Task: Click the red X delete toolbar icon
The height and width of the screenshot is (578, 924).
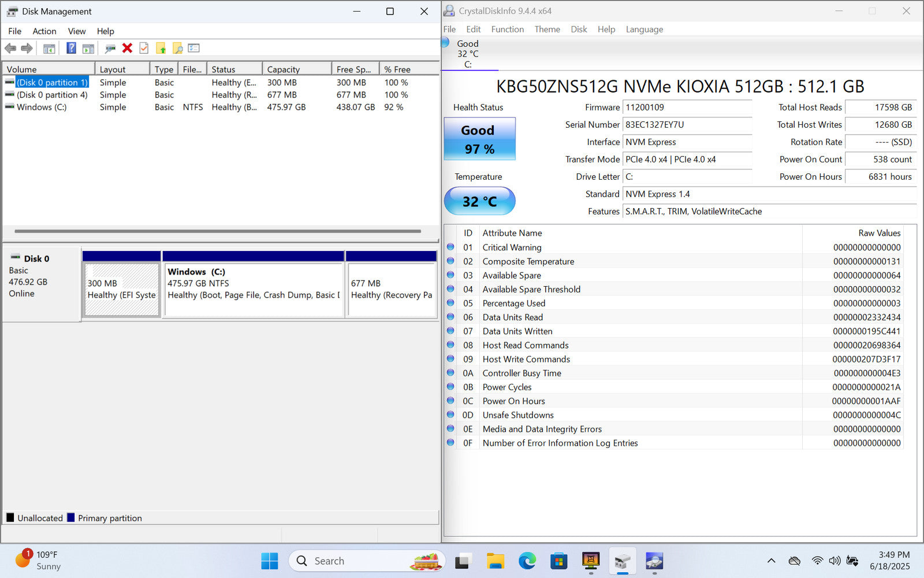Action: click(128, 49)
